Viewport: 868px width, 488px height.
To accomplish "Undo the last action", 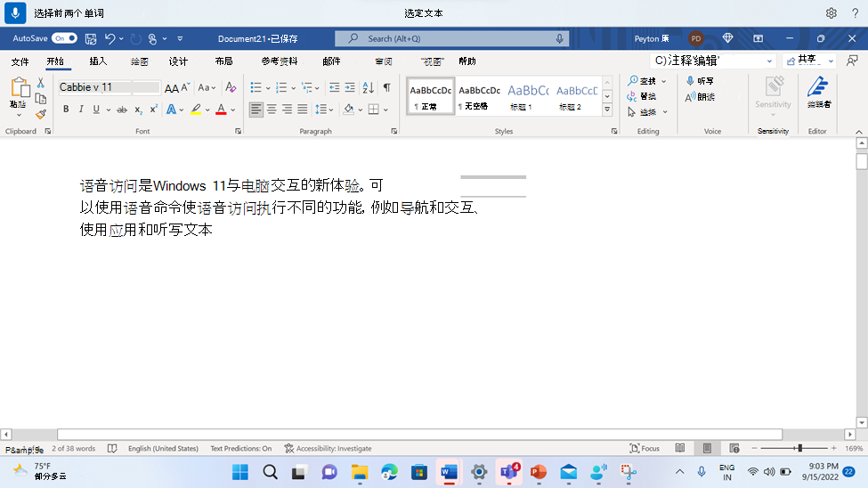I will point(110,39).
